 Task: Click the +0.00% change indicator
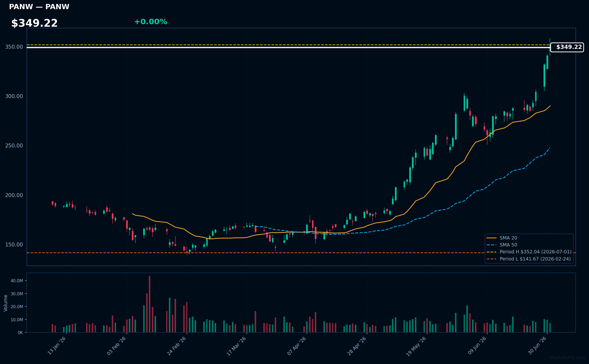click(x=151, y=22)
